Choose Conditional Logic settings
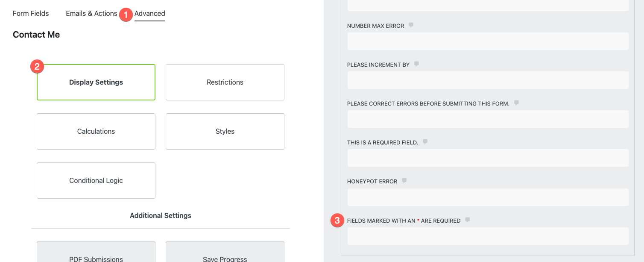 96,181
